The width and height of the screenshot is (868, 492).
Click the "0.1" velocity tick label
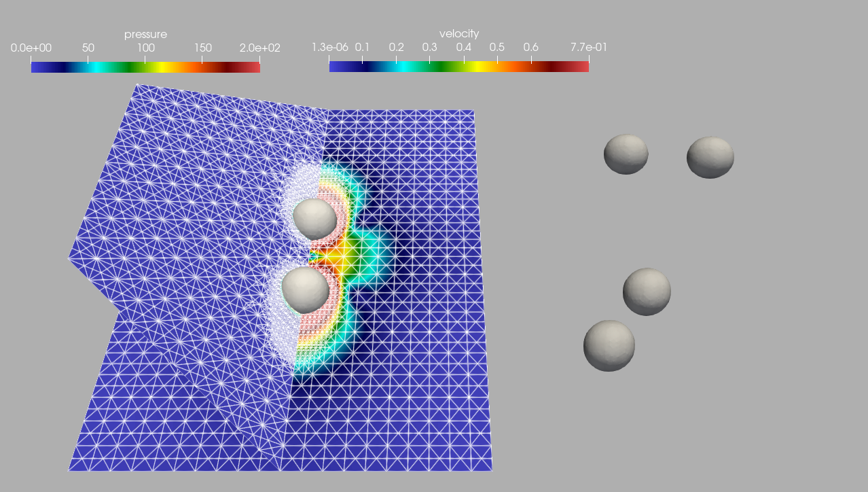point(362,48)
